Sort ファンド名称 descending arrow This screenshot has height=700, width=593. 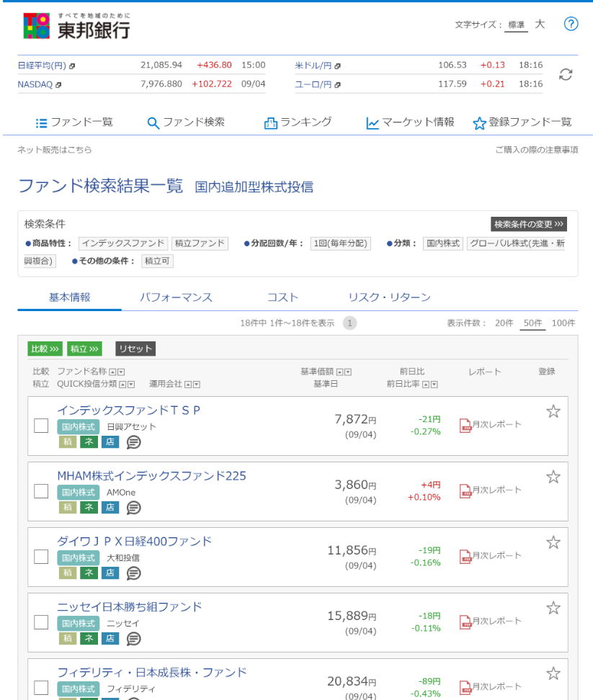coord(121,372)
